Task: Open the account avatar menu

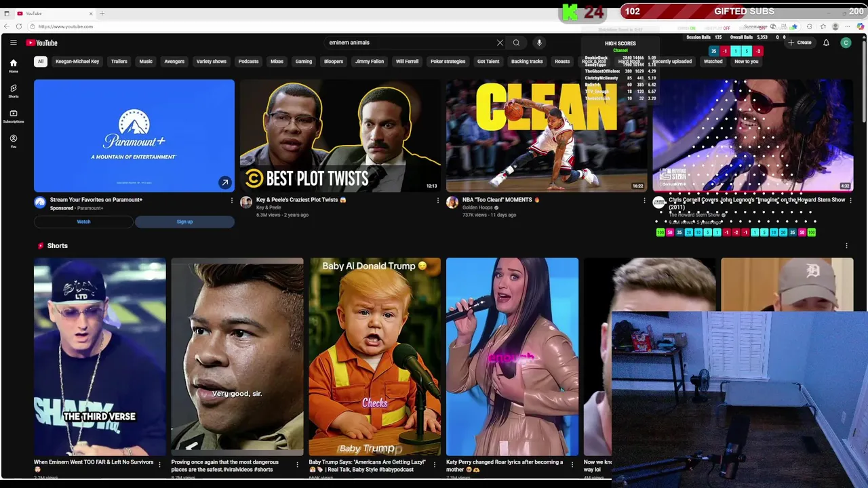Action: click(846, 43)
